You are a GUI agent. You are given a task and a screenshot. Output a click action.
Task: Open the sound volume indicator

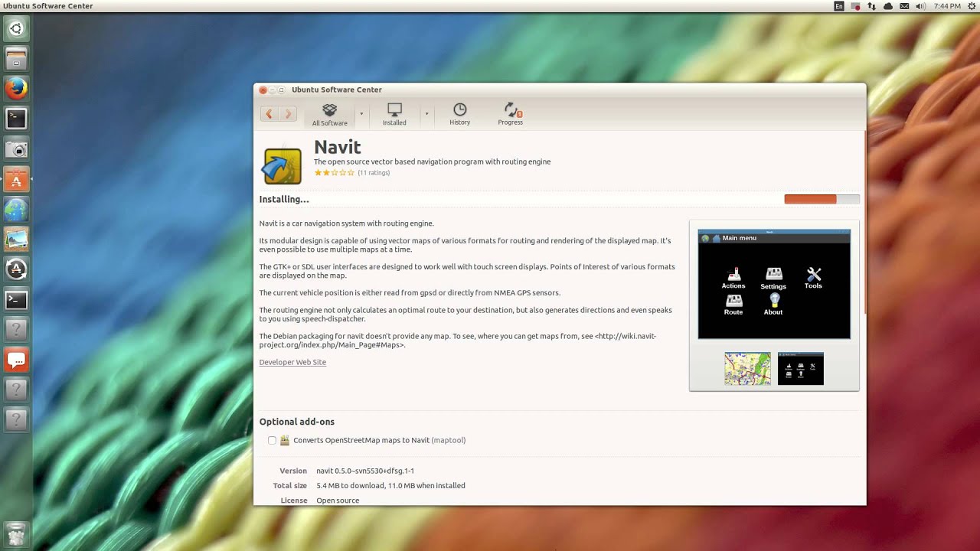920,6
